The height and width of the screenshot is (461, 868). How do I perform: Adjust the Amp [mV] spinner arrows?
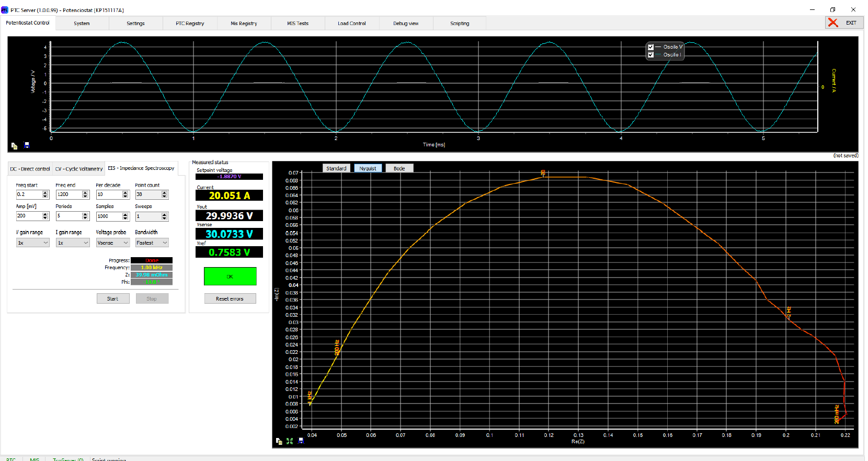tap(45, 216)
